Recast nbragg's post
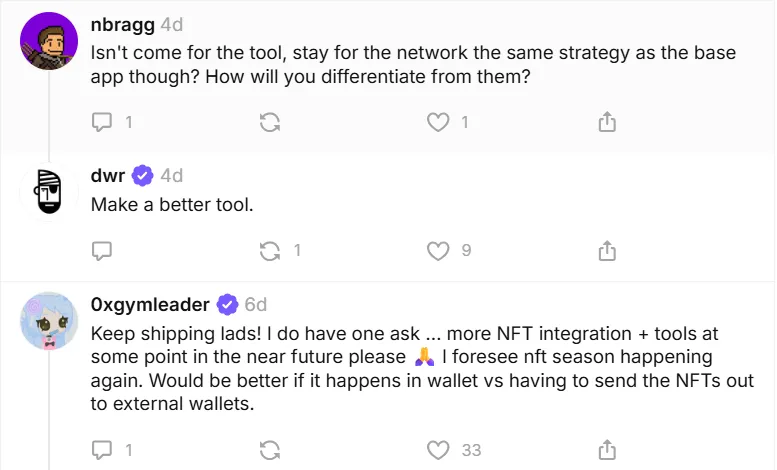 click(269, 122)
